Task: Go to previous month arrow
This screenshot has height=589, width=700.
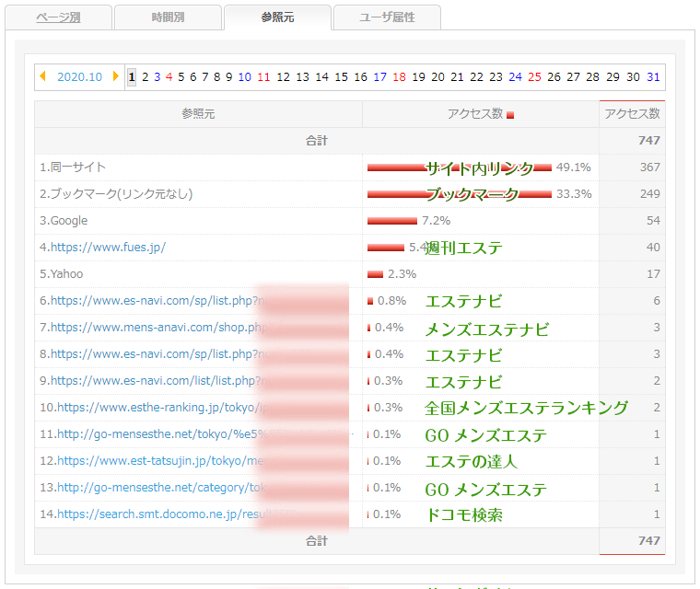Action: point(43,75)
